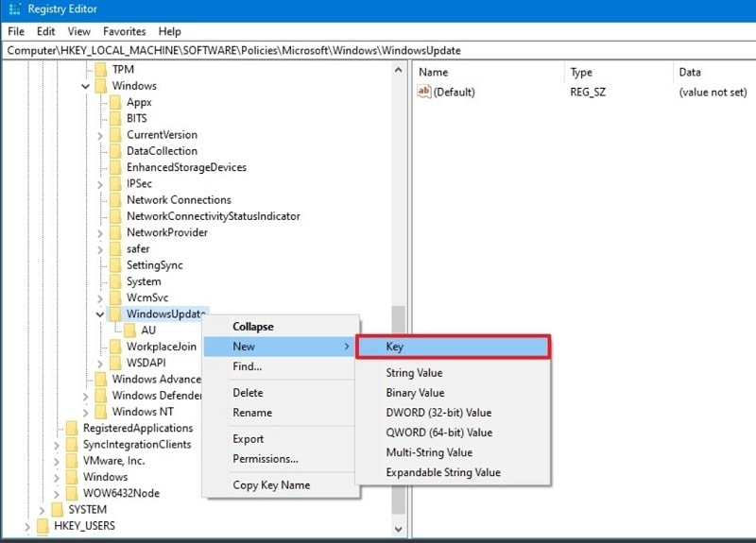Collapse the WindowsUpdate key arrow
This screenshot has height=543, width=756.
pyautogui.click(x=100, y=314)
